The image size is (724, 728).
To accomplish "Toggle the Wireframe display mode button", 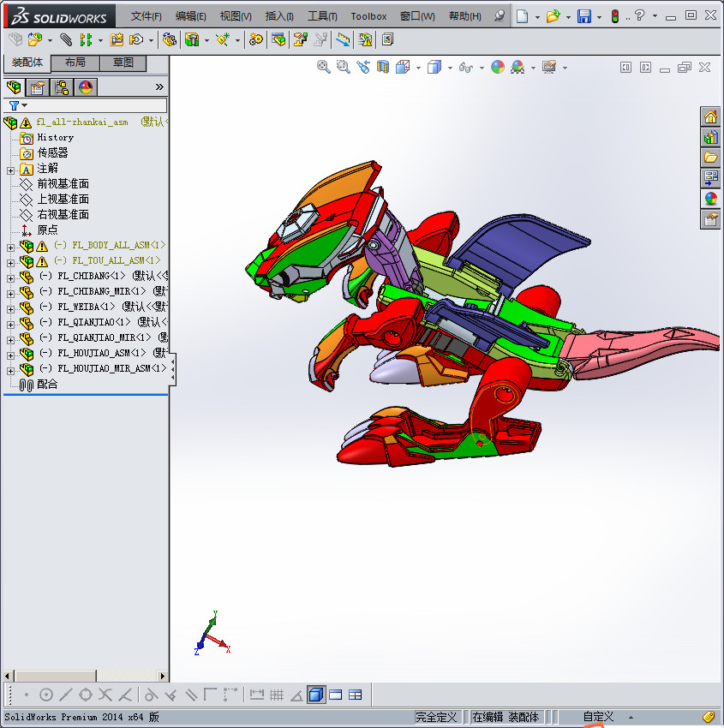I will click(x=449, y=68).
